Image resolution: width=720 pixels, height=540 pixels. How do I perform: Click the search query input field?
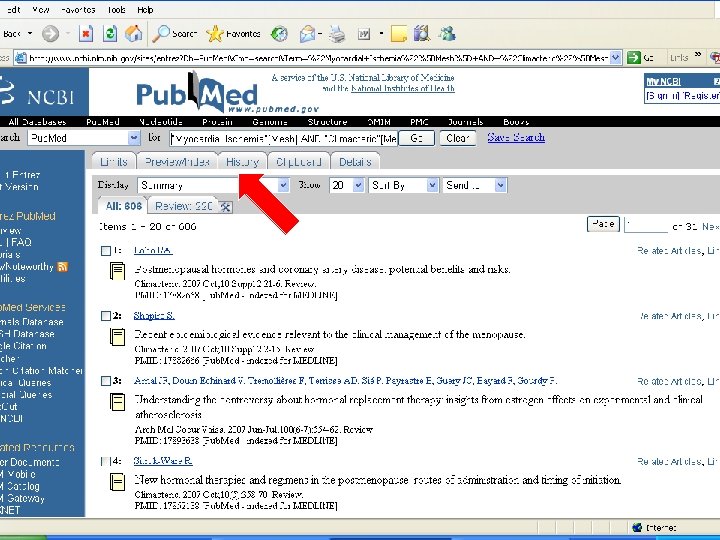click(x=283, y=138)
